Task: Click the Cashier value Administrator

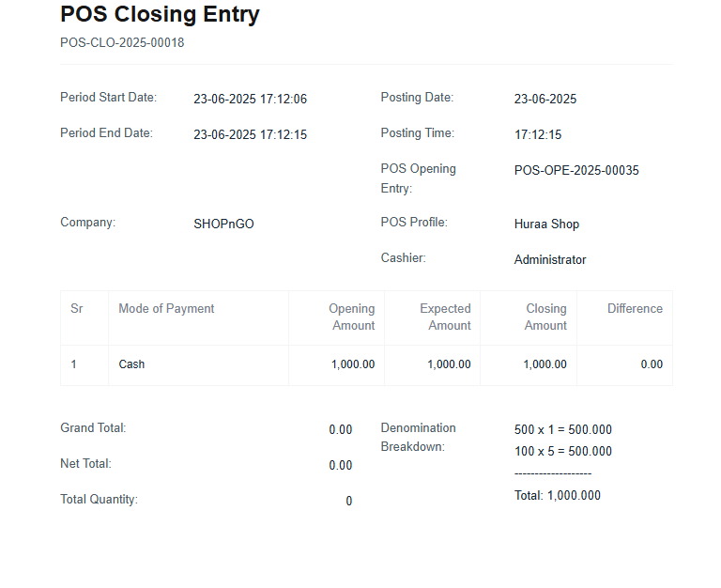Action: [x=550, y=260]
